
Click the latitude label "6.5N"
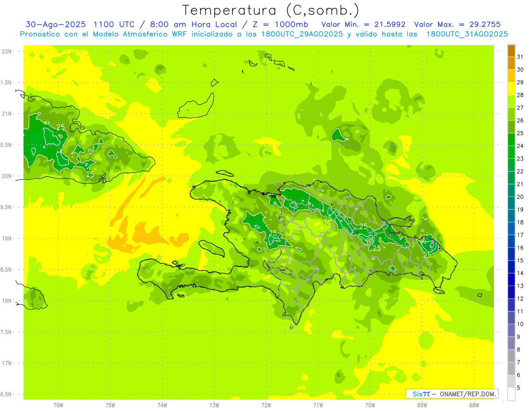[x=6, y=395]
